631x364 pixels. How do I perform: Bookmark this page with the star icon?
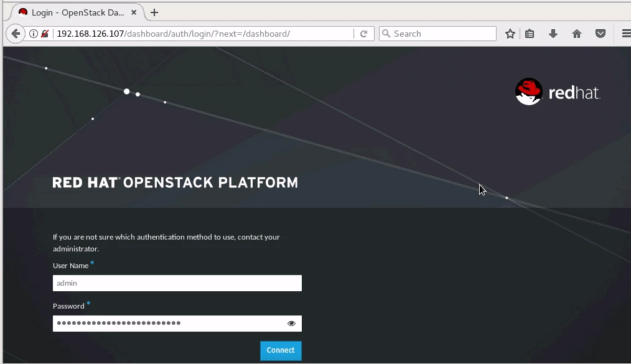coord(510,34)
